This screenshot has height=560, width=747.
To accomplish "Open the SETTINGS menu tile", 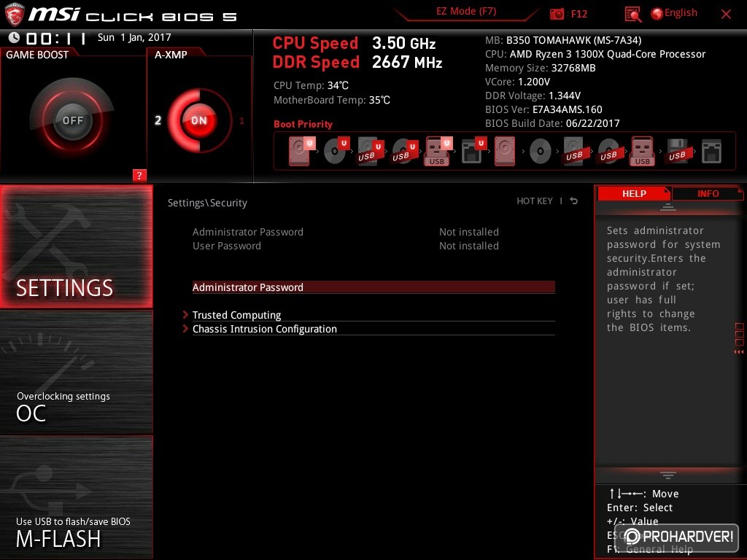I will (76, 246).
